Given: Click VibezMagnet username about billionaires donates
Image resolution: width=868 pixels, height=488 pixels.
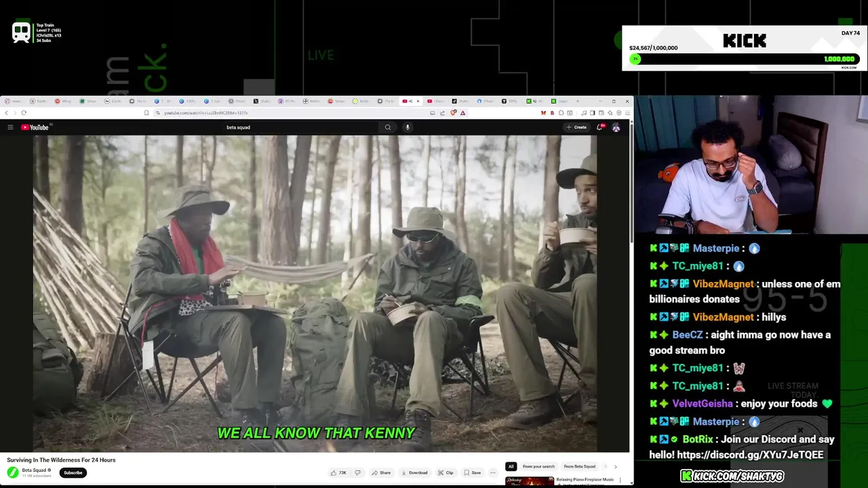Looking at the screenshot, I should pyautogui.click(x=722, y=284).
